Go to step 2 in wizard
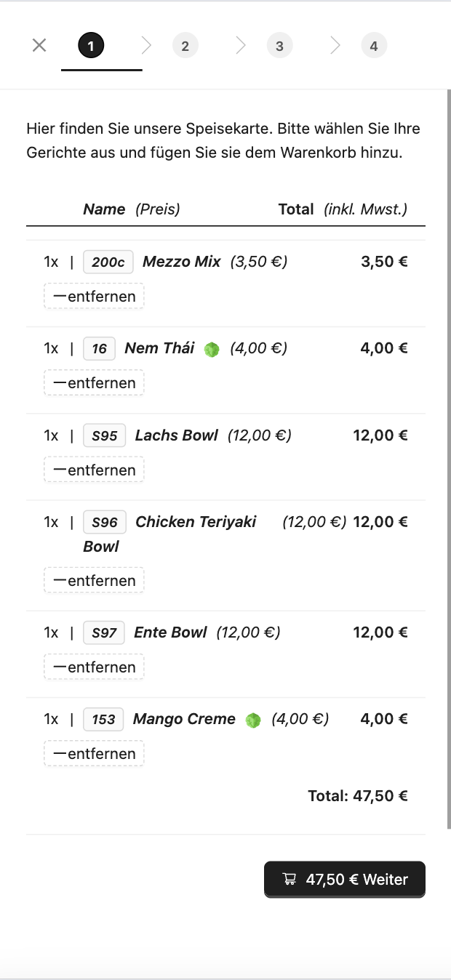Screen dimensions: 451x980 coord(185,46)
